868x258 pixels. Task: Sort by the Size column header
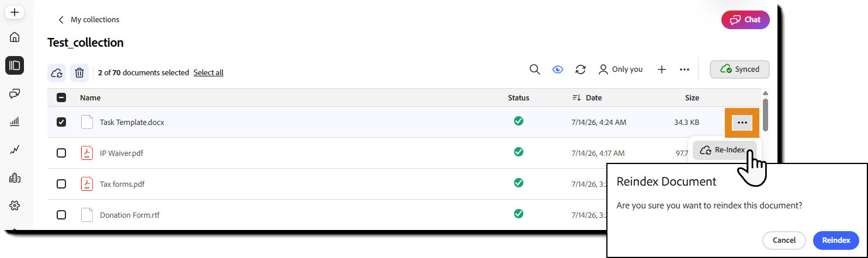(692, 97)
